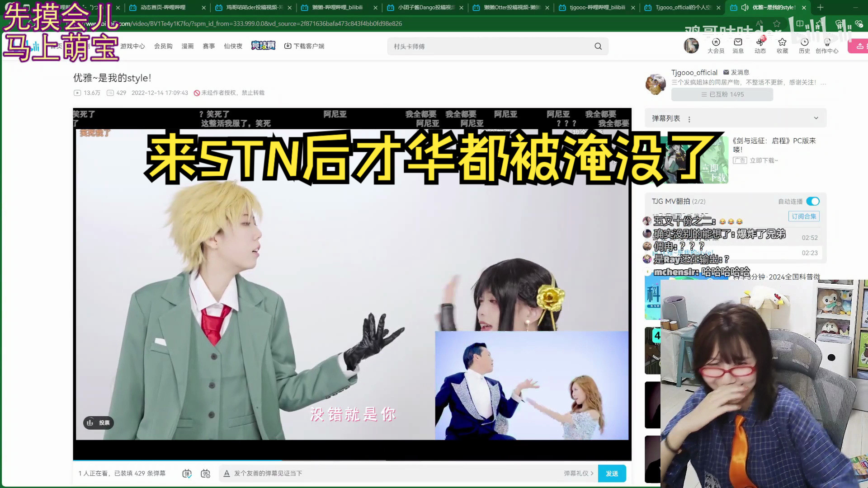
Task: Expand the 弹幕列表 panel chevron
Action: tap(816, 118)
